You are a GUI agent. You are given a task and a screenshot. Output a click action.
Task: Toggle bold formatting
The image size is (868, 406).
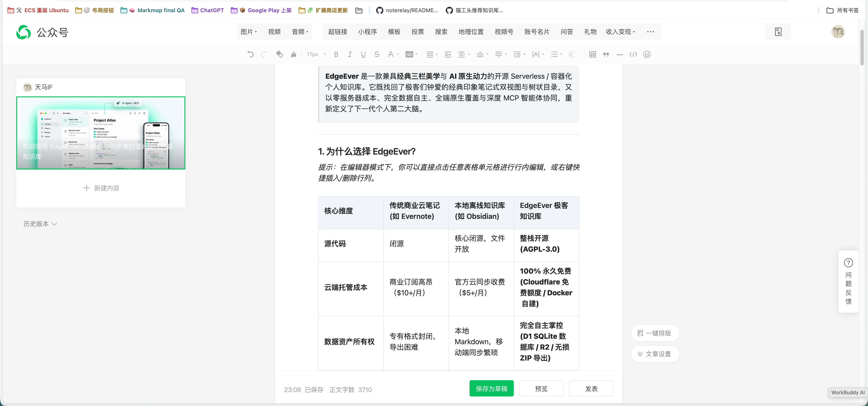[x=336, y=54]
